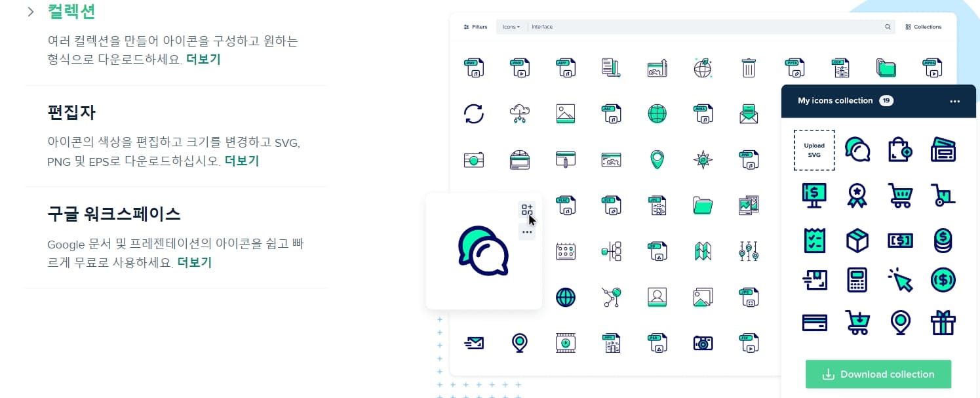Open the three-dot menu on chat card
This screenshot has height=398, width=980.
coord(527,232)
